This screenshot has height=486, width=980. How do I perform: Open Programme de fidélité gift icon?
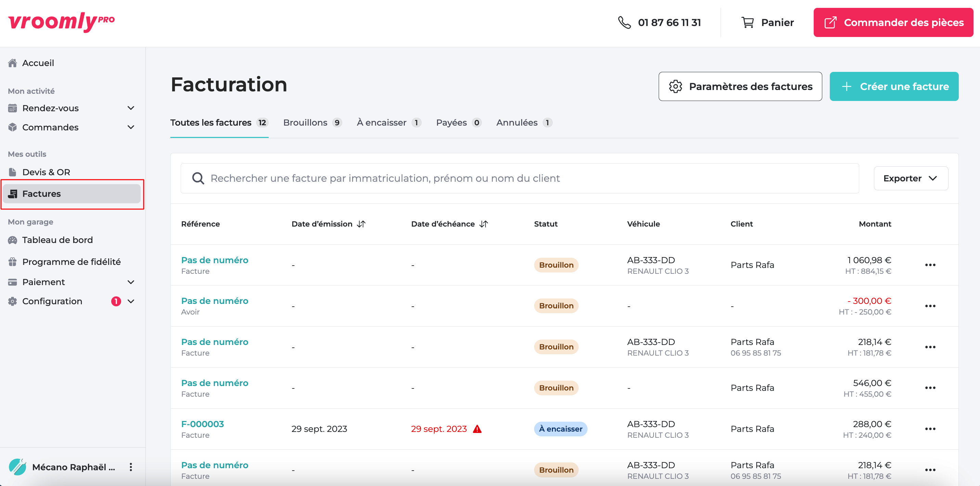point(13,262)
